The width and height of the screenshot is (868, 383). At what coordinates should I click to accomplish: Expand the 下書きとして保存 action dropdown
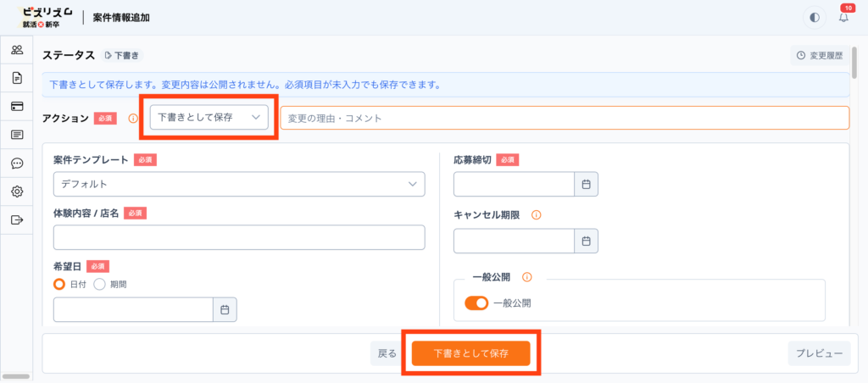coord(209,118)
